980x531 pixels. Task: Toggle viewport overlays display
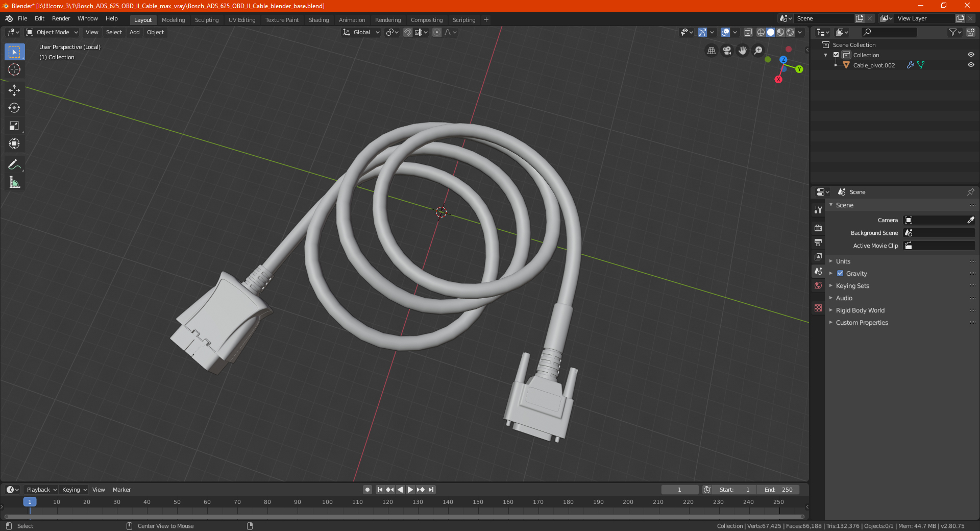tap(725, 32)
